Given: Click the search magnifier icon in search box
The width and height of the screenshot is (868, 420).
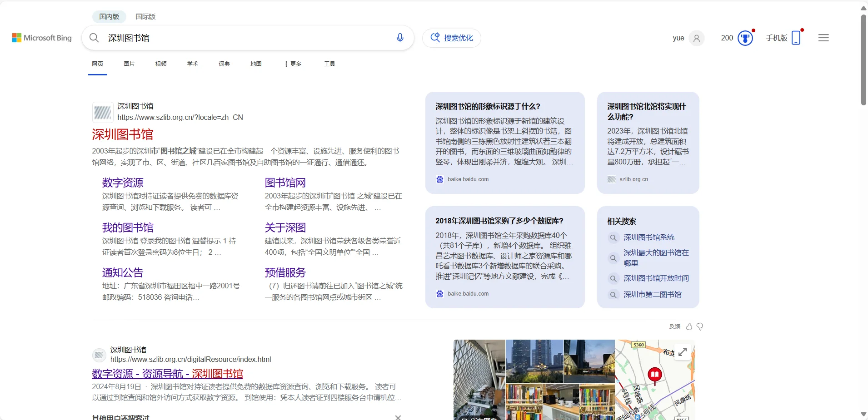Looking at the screenshot, I should tap(94, 38).
